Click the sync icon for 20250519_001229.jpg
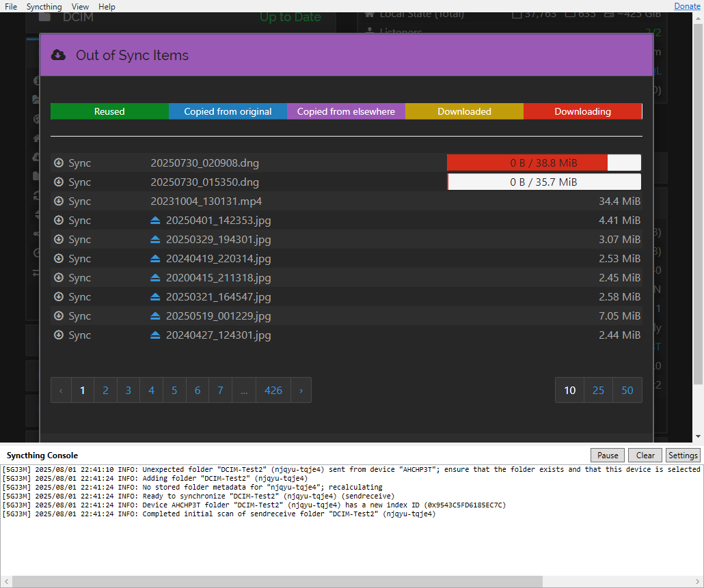 tap(59, 316)
